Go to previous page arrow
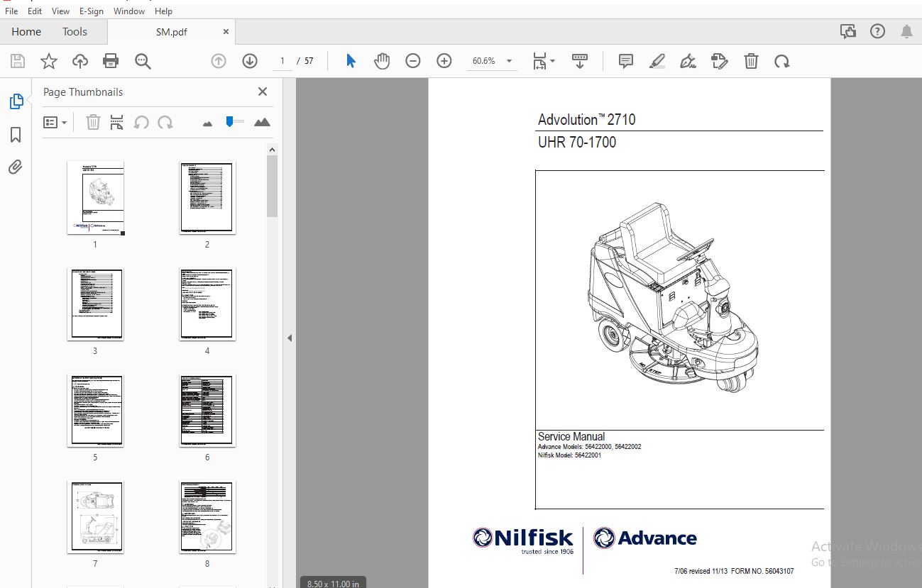 point(219,61)
